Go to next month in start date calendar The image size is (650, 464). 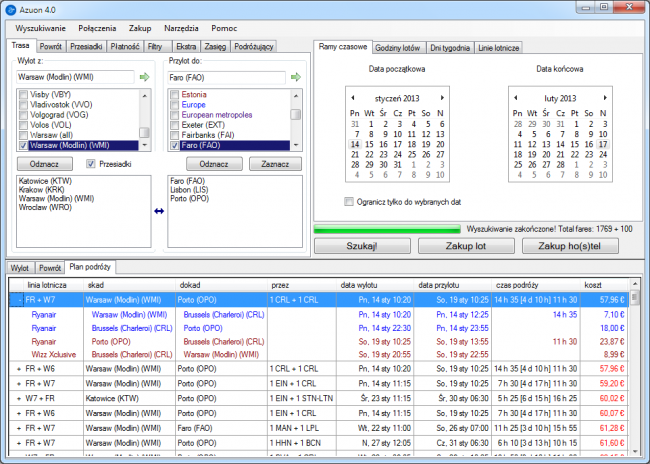pos(441,98)
